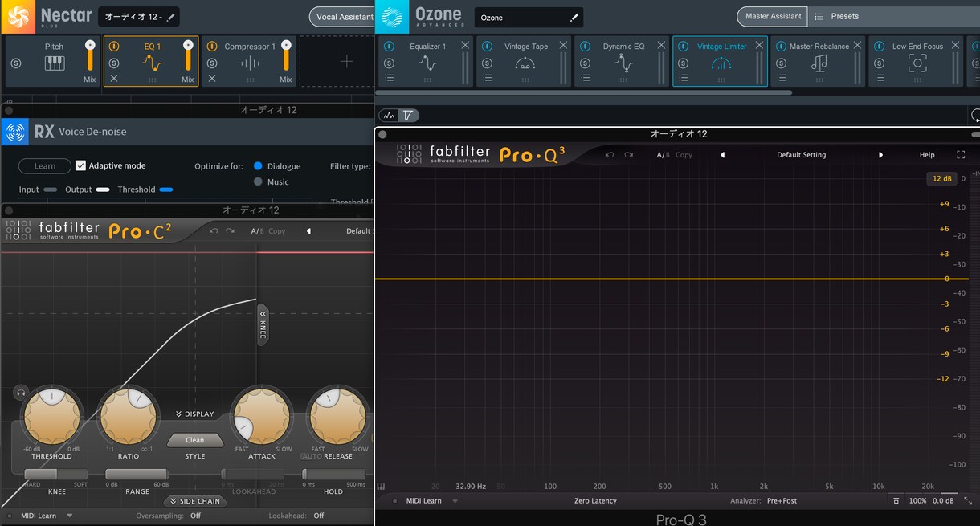
Task: Remove the Vintage Tape module from Ozone
Action: [x=563, y=46]
